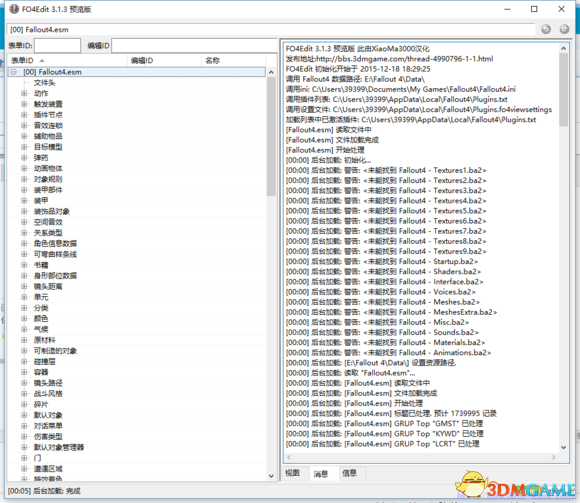Select the 身形部位数据 tree item
This screenshot has height=503, width=580.
point(55,276)
